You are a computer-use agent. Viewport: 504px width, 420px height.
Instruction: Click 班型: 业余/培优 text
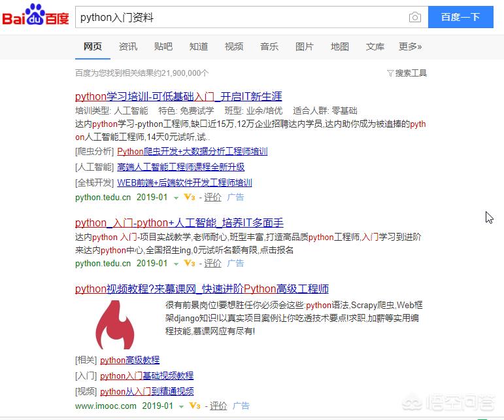tap(254, 111)
